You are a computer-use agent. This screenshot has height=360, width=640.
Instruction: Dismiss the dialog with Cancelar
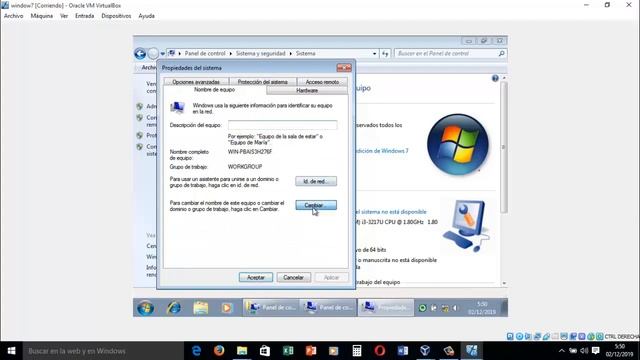[x=293, y=277]
